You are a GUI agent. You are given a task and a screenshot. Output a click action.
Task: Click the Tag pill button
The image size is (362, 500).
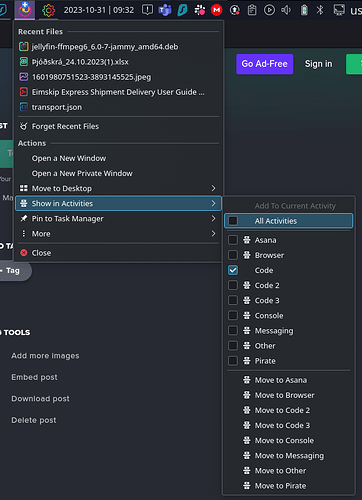(x=15, y=271)
